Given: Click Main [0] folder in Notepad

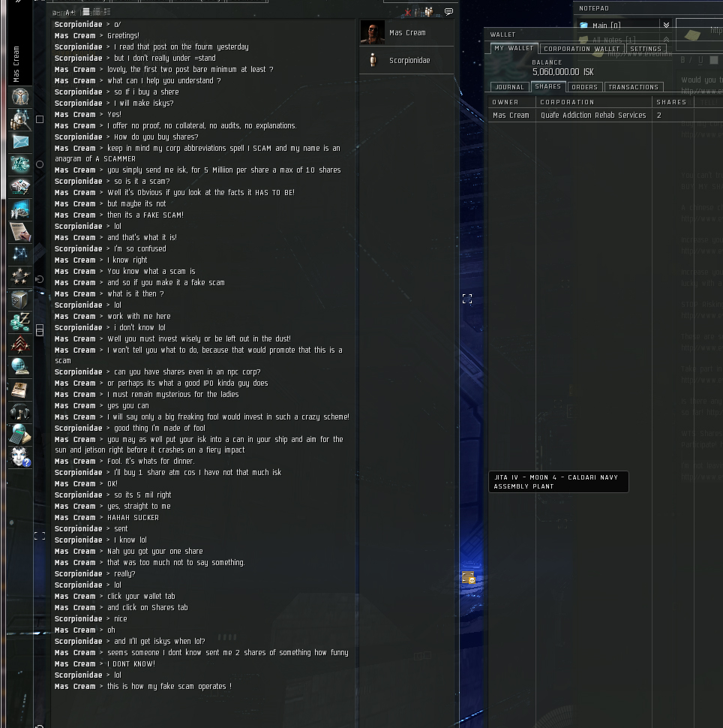Looking at the screenshot, I should tap(606, 26).
